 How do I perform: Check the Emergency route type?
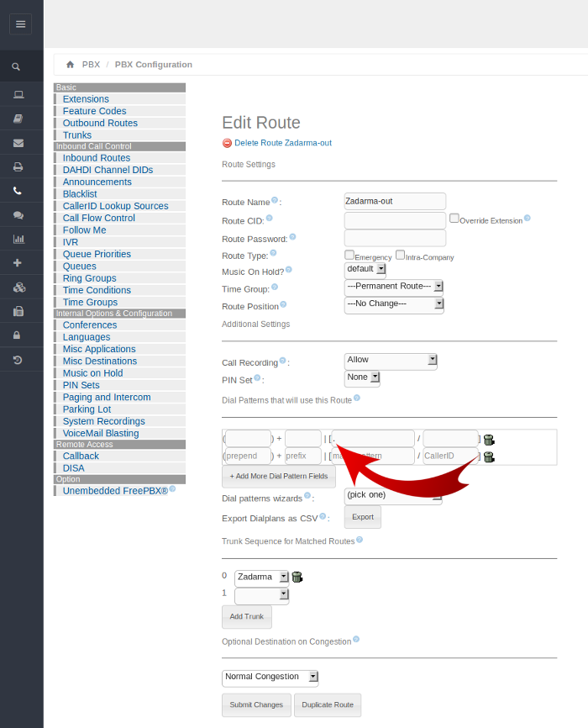[x=349, y=255]
